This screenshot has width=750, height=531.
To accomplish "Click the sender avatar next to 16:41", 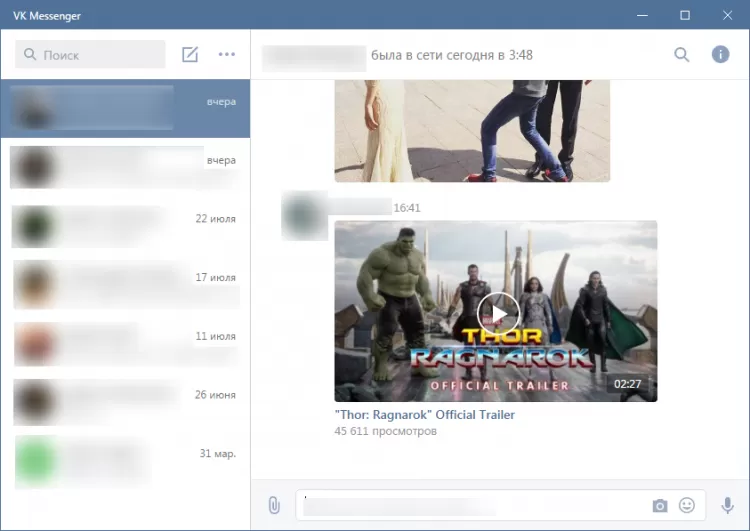I will (x=304, y=215).
